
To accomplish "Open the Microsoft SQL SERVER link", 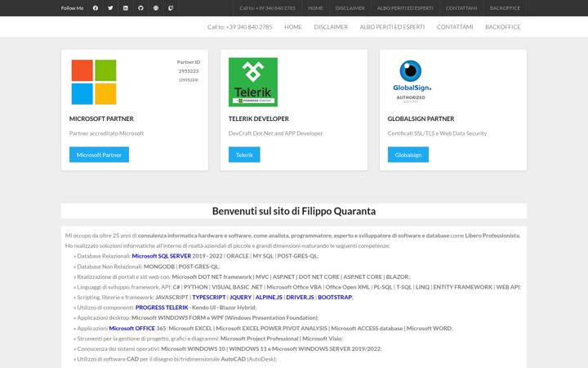I will (x=162, y=256).
